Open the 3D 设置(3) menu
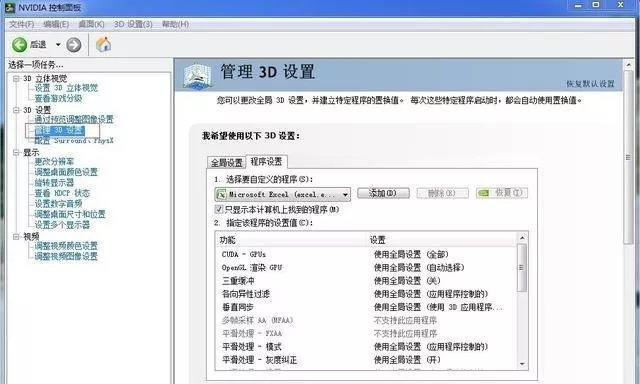640x384 pixels. tap(133, 24)
